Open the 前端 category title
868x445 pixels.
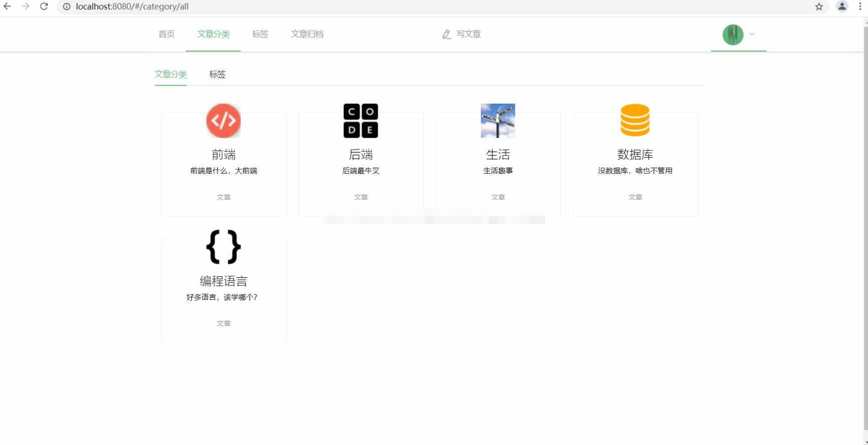click(x=223, y=155)
